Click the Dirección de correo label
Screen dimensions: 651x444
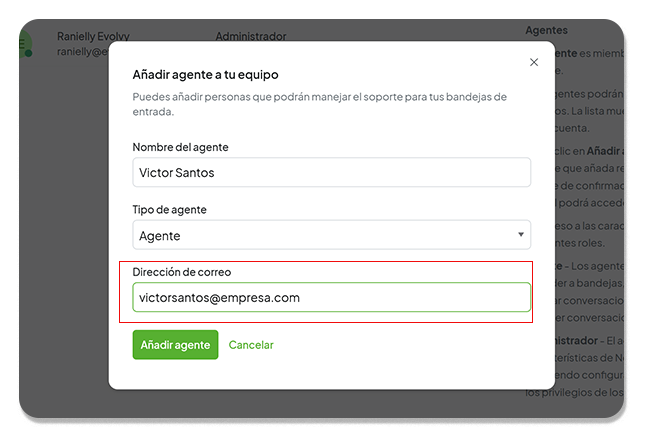click(x=182, y=272)
